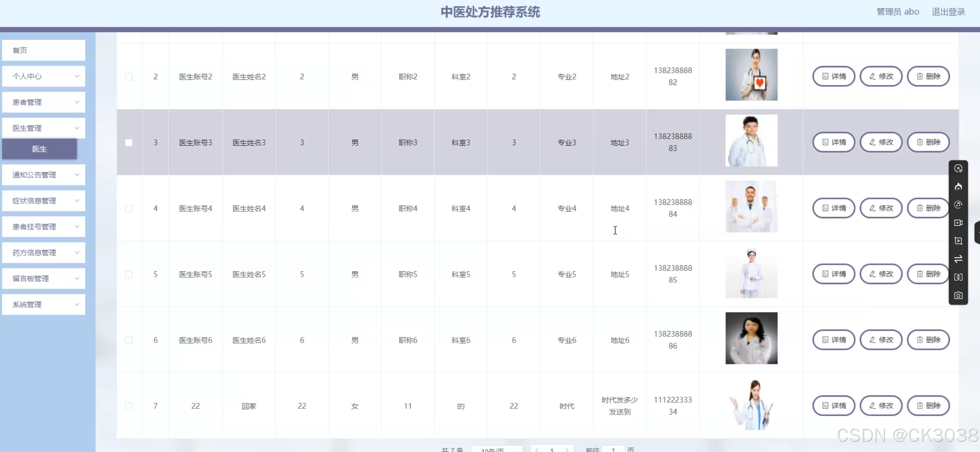980x452 pixels.
Task: Click the camera screenshot icon in floating toolbar
Action: click(x=958, y=295)
